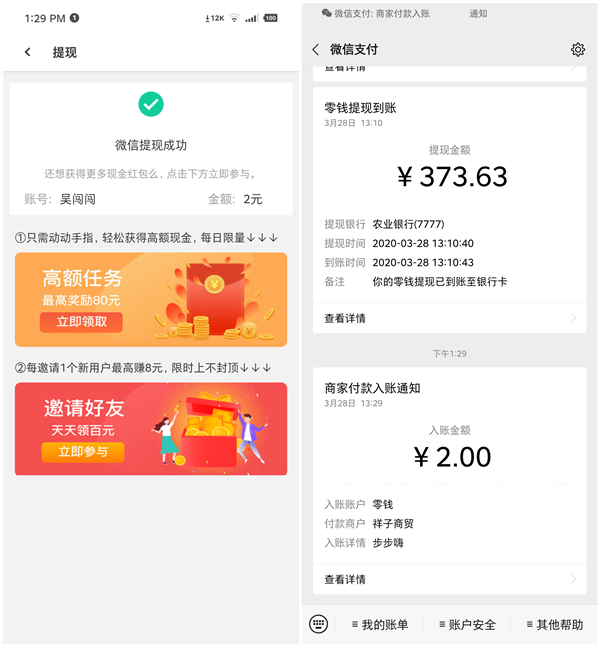Go back from 微信支付 chat
The height and width of the screenshot is (646, 600).
(316, 50)
